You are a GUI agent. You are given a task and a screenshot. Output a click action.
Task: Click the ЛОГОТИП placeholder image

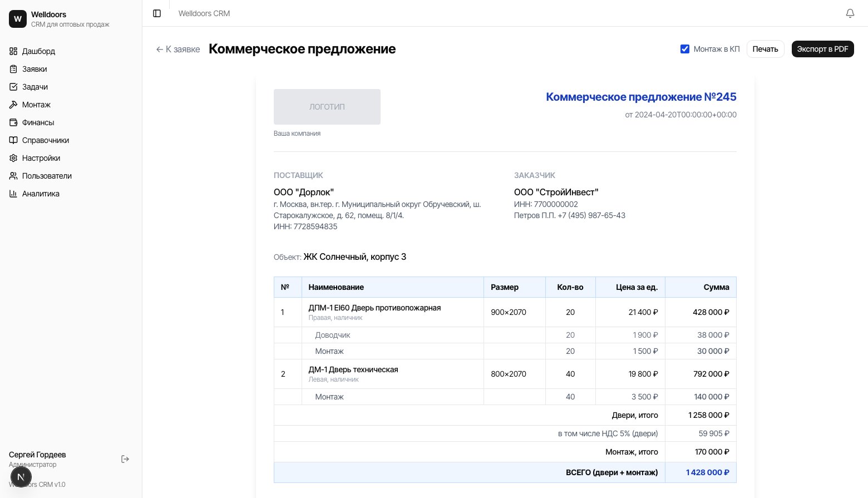pyautogui.click(x=327, y=107)
